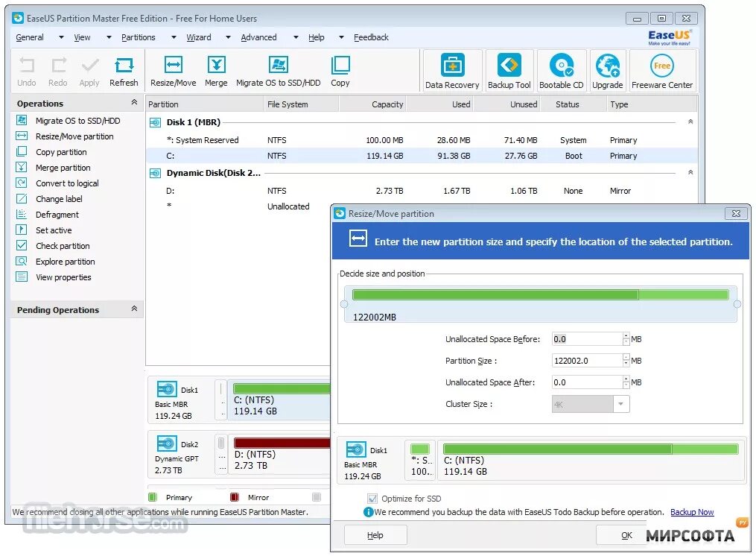Image resolution: width=756 pixels, height=556 pixels.
Task: Collapse the Pending Operations panel
Action: coord(134,309)
